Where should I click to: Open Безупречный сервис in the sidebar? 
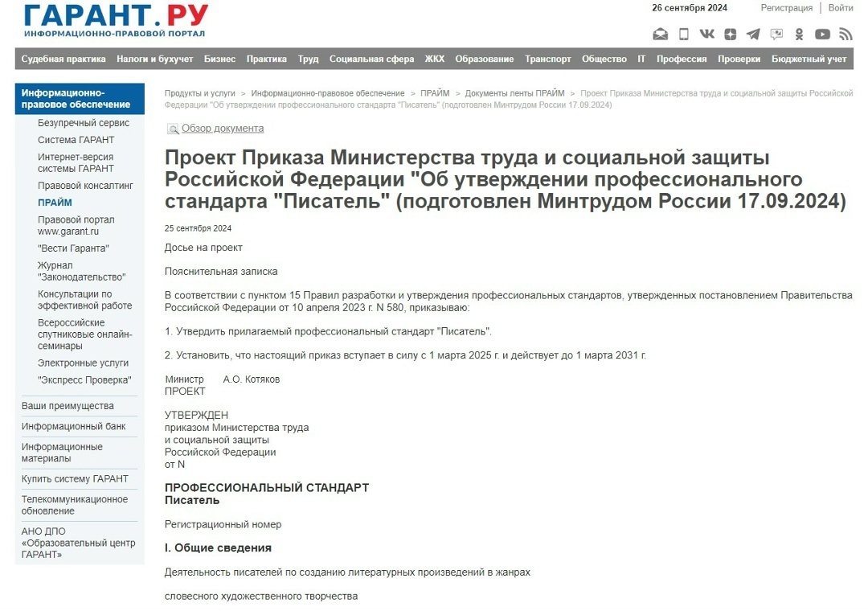84,123
